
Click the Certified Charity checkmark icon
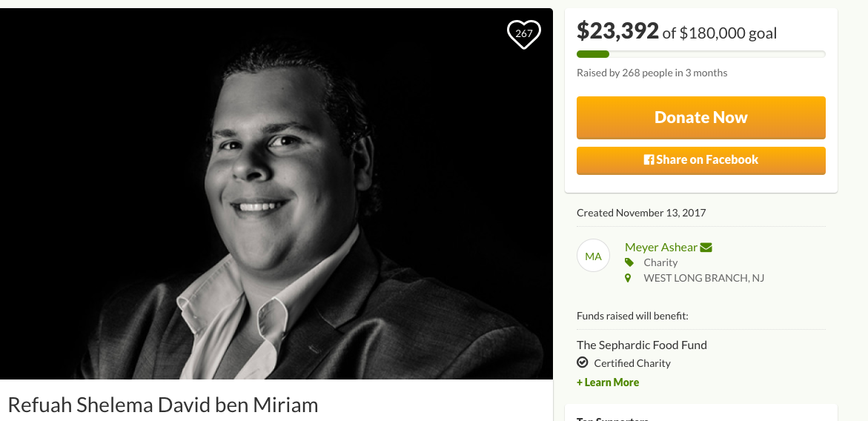(x=583, y=363)
